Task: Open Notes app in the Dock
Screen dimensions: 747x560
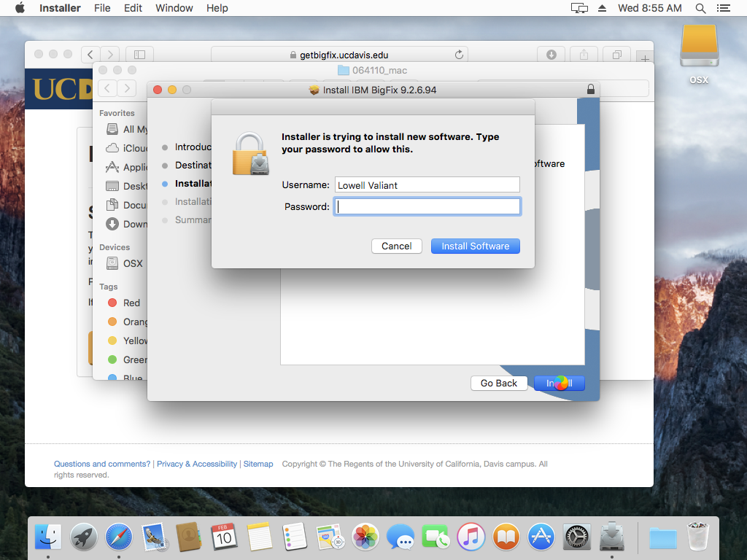Action: click(260, 537)
